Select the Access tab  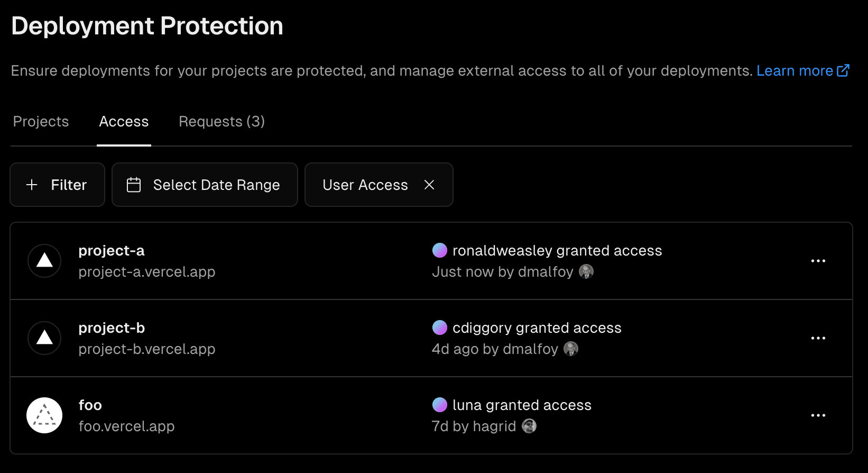pos(124,122)
